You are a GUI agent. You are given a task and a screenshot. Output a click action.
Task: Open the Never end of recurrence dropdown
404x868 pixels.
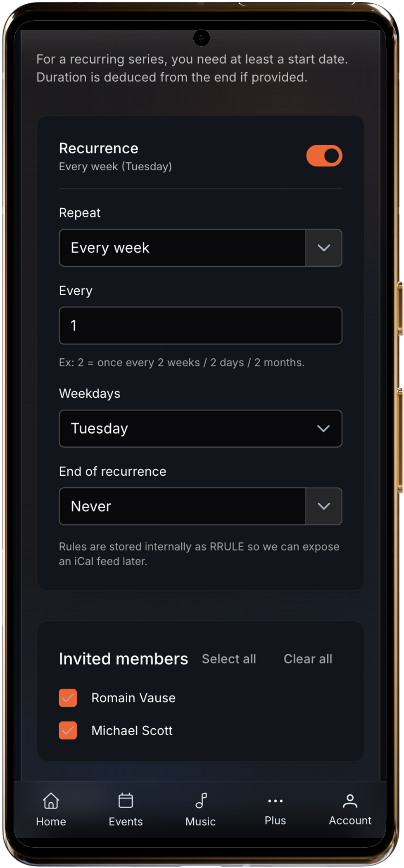click(x=182, y=506)
